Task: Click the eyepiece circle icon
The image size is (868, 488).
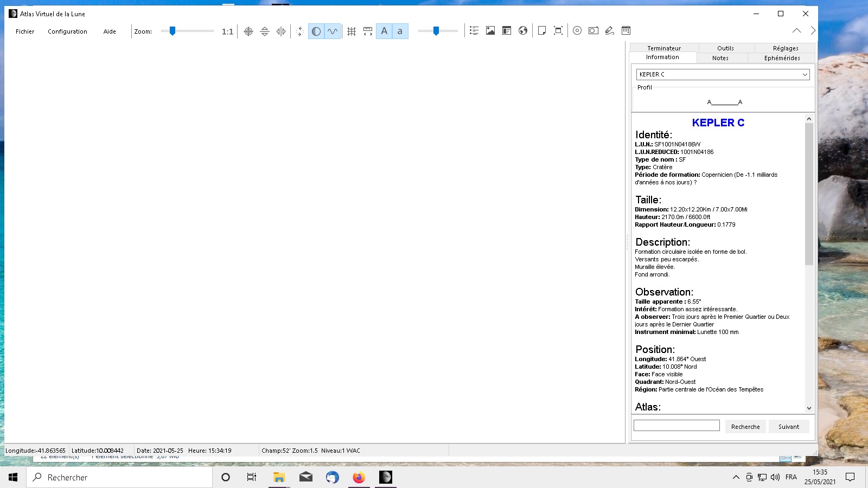Action: pyautogui.click(x=577, y=31)
